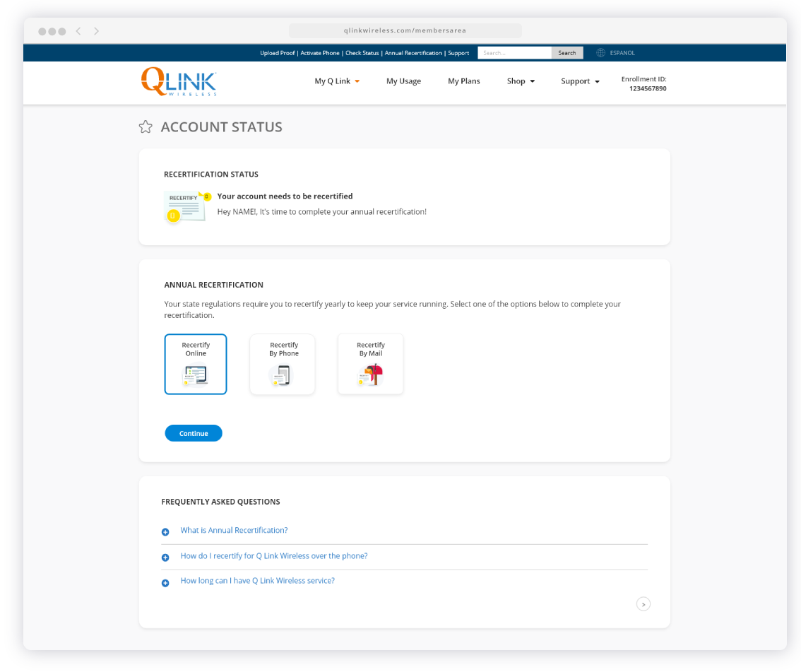Image resolution: width=801 pixels, height=672 pixels.
Task: Select the Recertify By Phone option
Action: (283, 364)
